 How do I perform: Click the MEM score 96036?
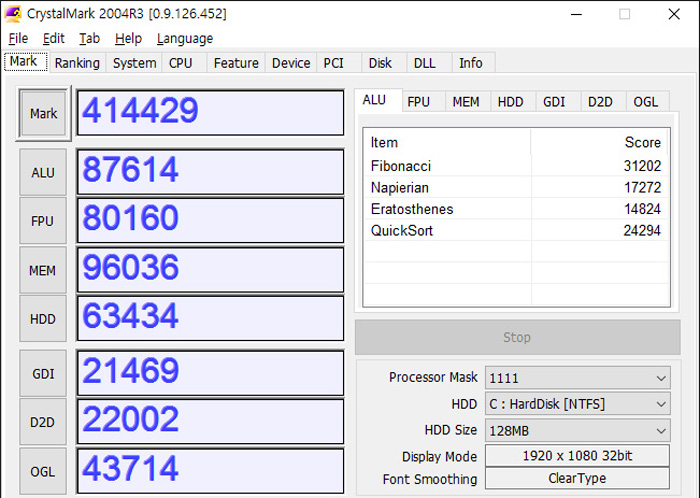point(210,270)
